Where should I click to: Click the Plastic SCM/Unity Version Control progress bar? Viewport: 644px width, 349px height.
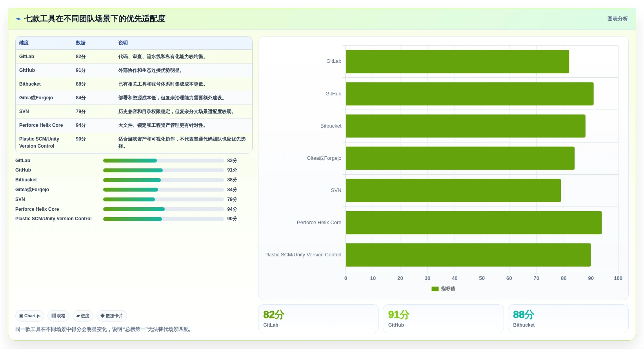pyautogui.click(x=164, y=219)
